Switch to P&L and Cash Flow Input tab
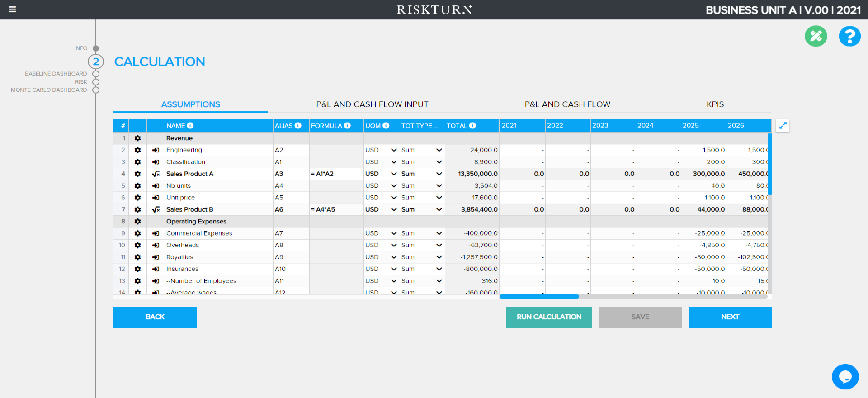Screen dimensions: 868x398 (x=372, y=104)
